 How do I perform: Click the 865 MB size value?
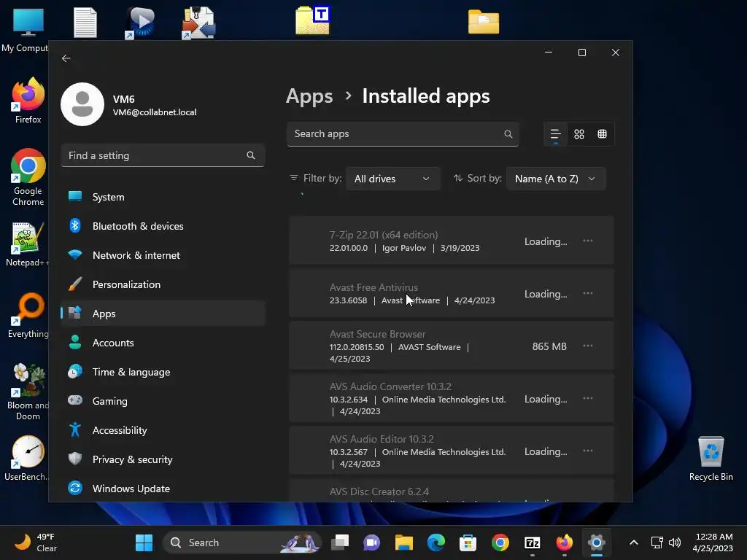tap(549, 346)
